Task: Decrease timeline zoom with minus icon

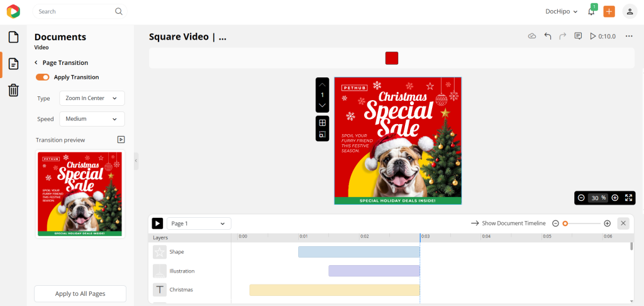Action: [555, 224]
